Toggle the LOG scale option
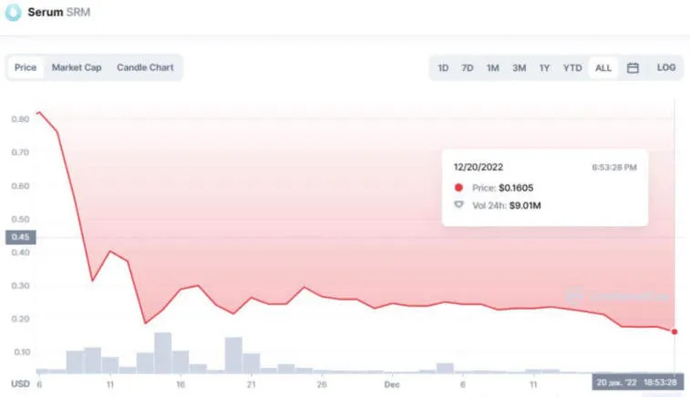This screenshot has height=397, width=690. click(666, 68)
